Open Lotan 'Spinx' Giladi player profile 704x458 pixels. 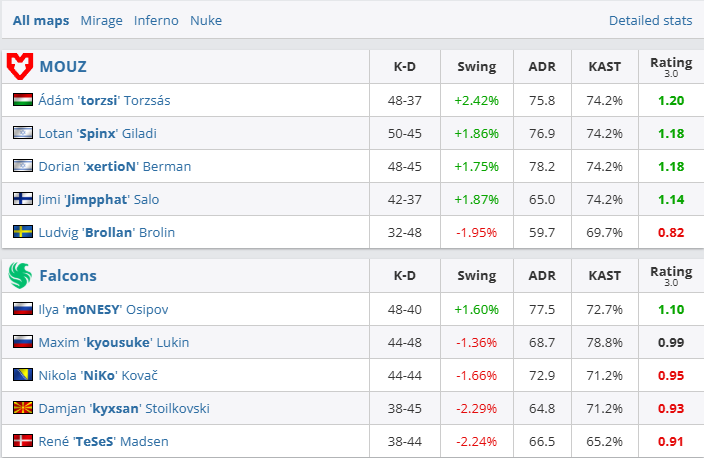coord(97,133)
